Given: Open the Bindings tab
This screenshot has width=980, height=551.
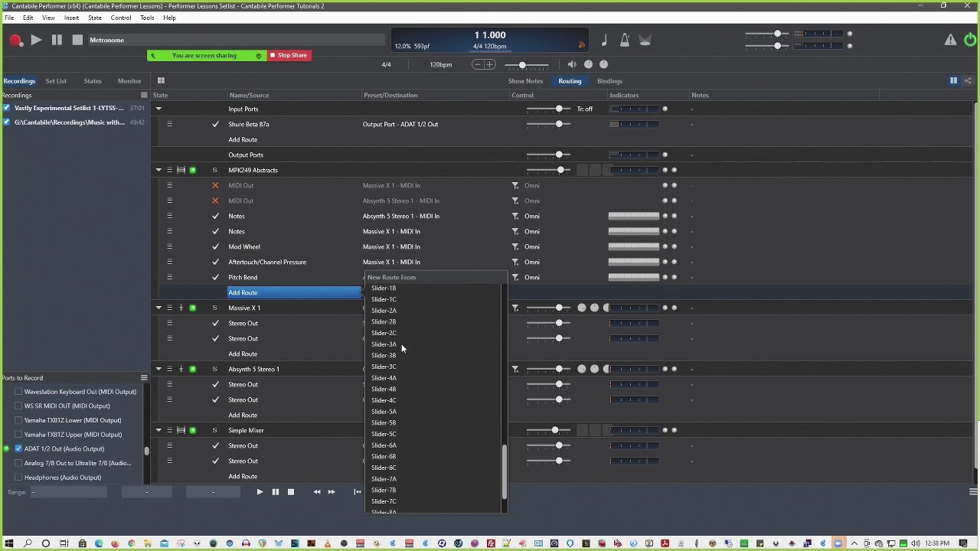Looking at the screenshot, I should coord(609,80).
